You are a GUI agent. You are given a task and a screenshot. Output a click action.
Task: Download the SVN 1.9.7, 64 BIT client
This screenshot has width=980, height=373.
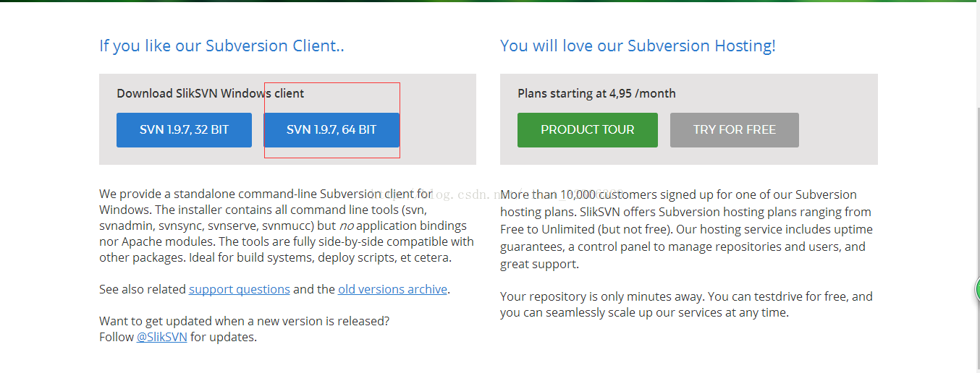(x=331, y=130)
